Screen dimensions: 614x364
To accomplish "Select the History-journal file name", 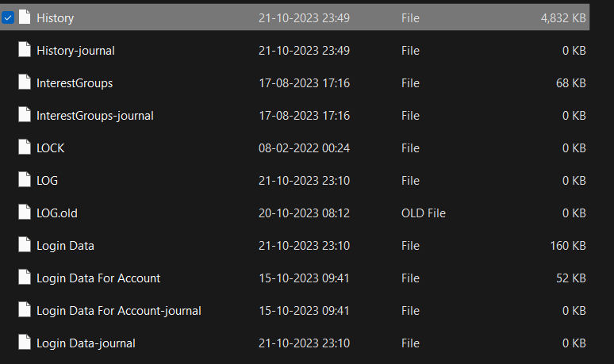I will pyautogui.click(x=75, y=51).
